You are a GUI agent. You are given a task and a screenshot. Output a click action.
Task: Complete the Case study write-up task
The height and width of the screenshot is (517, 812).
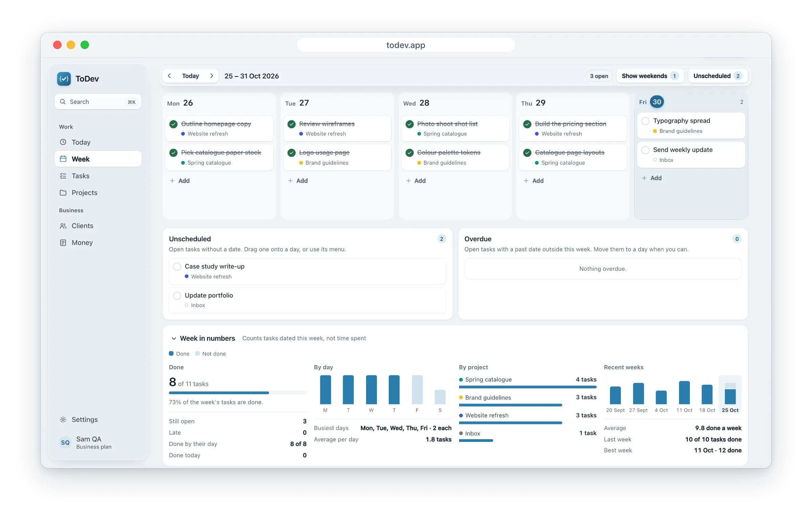pyautogui.click(x=177, y=267)
